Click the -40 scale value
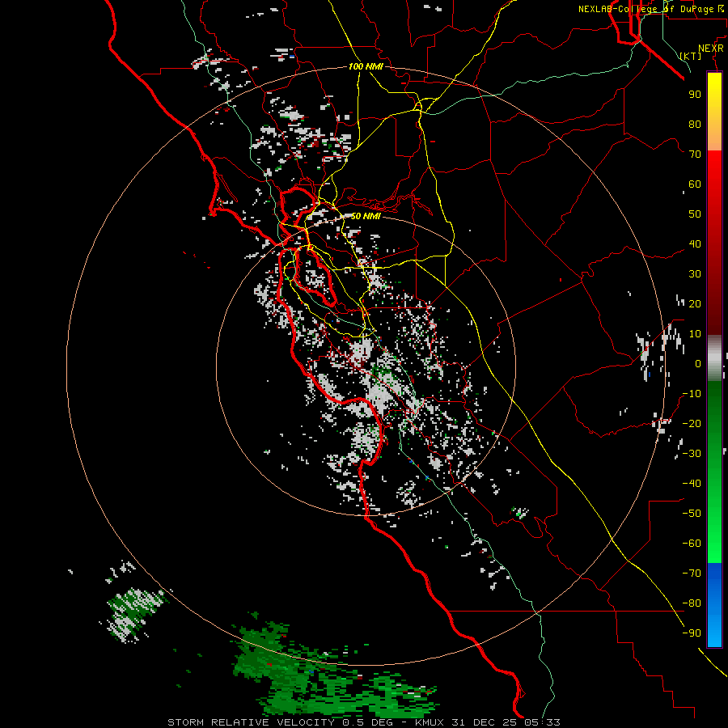Screen dimensions: 728x728 pyautogui.click(x=692, y=484)
